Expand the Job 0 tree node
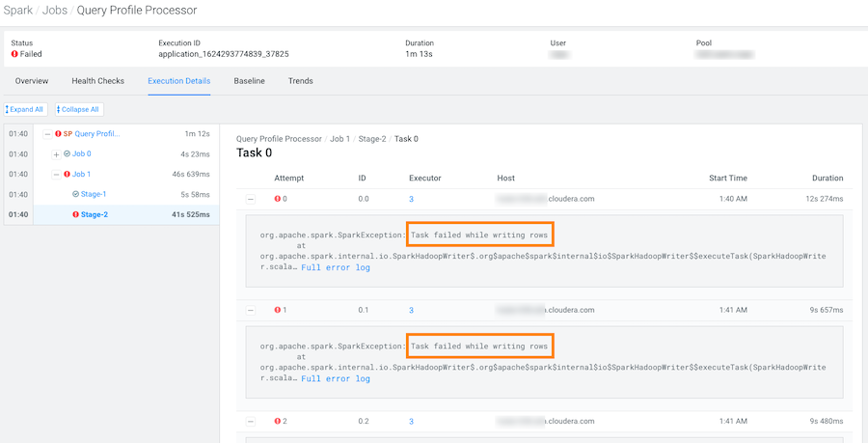The width and height of the screenshot is (868, 443). click(x=56, y=154)
